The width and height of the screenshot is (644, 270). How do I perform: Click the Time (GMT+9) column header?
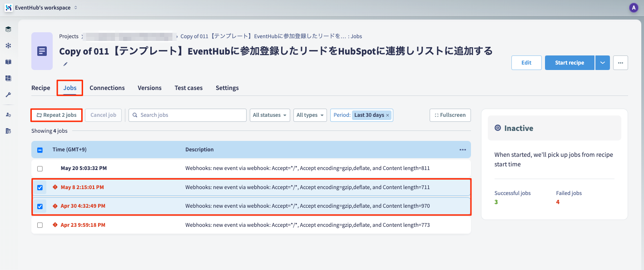(x=69, y=150)
